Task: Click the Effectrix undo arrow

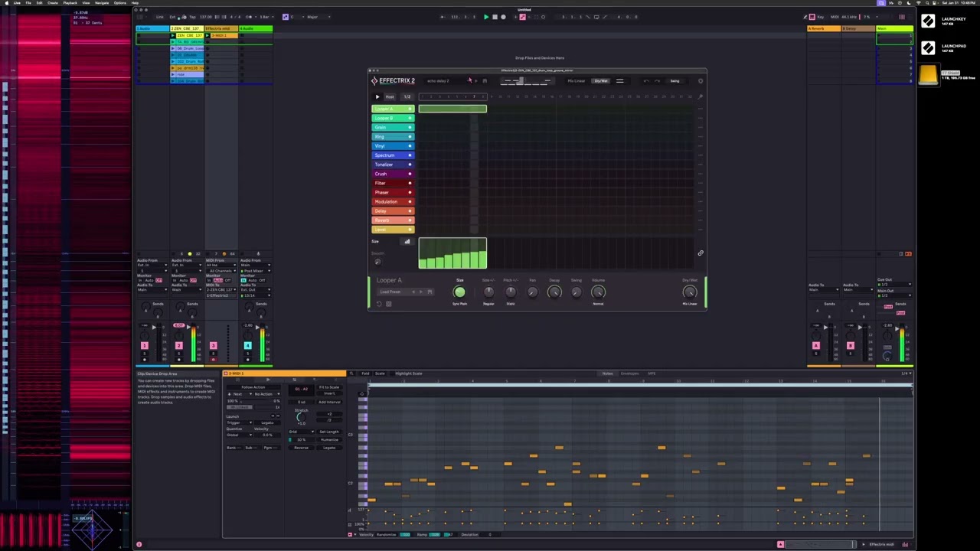Action: [x=646, y=81]
